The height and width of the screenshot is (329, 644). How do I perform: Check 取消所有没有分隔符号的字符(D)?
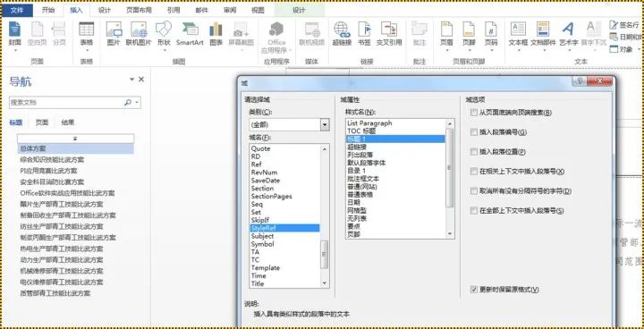click(474, 191)
